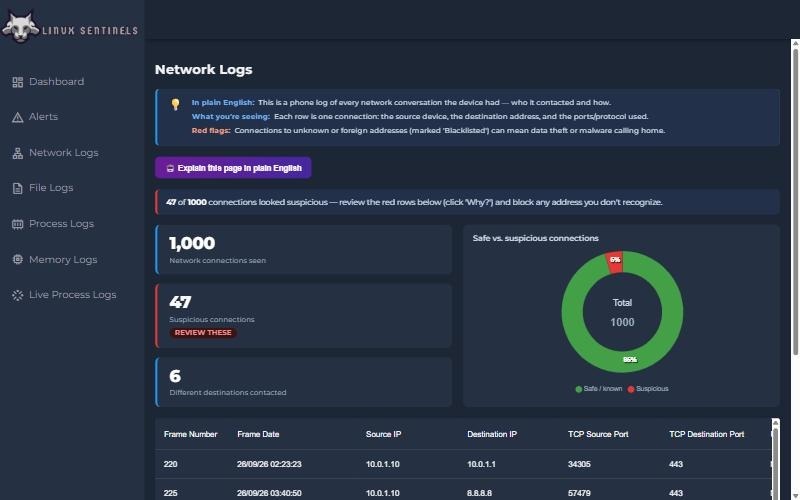The height and width of the screenshot is (500, 800).
Task: Click the lightbulb tip icon
Action: pyautogui.click(x=176, y=104)
